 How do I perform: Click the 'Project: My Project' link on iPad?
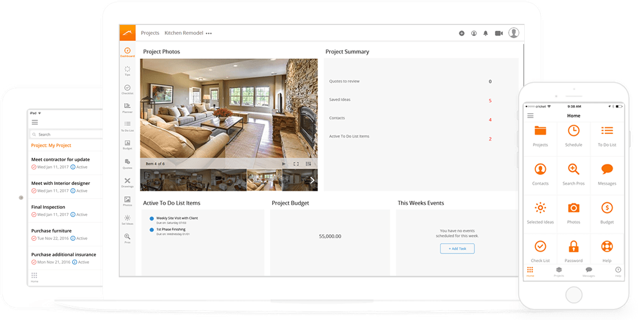pyautogui.click(x=51, y=145)
